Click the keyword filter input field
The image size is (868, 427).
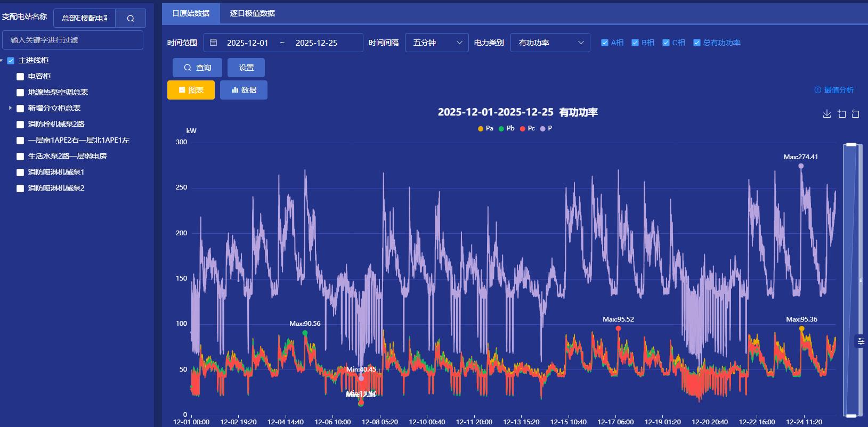72,40
